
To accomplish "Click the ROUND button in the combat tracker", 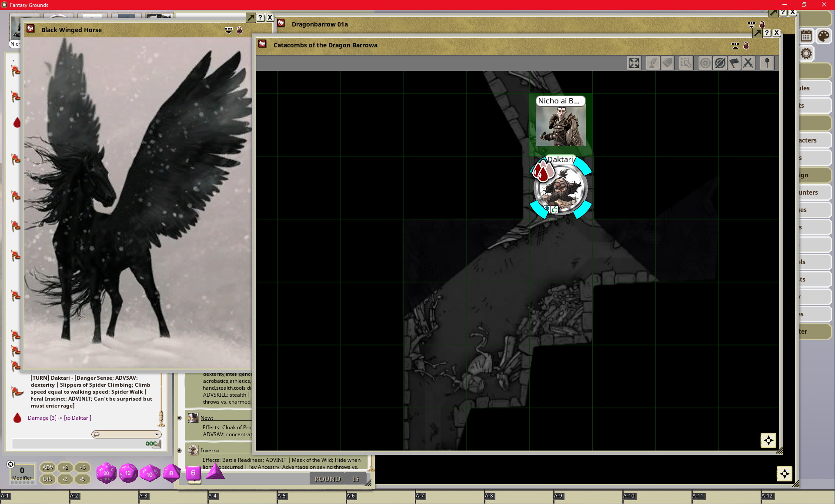I will (x=327, y=479).
